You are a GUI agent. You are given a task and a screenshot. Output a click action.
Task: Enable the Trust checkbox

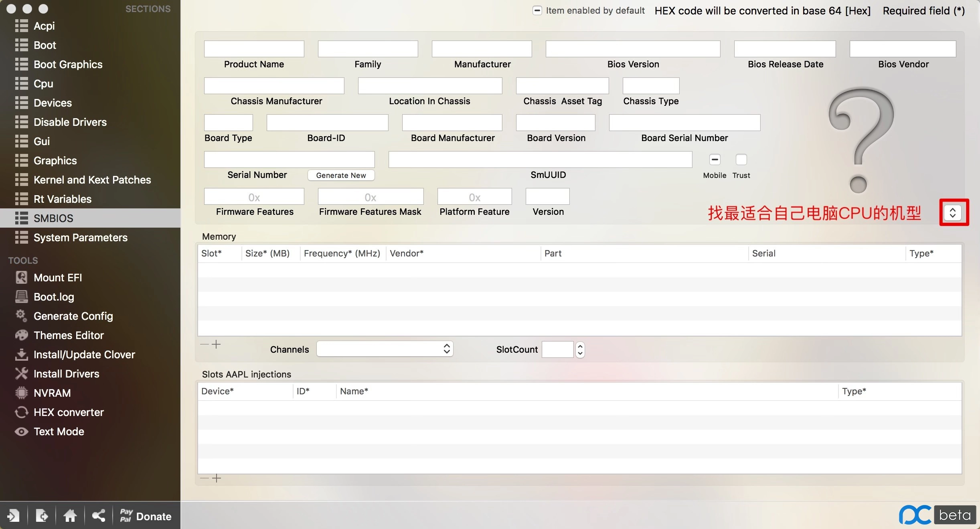[x=741, y=160]
